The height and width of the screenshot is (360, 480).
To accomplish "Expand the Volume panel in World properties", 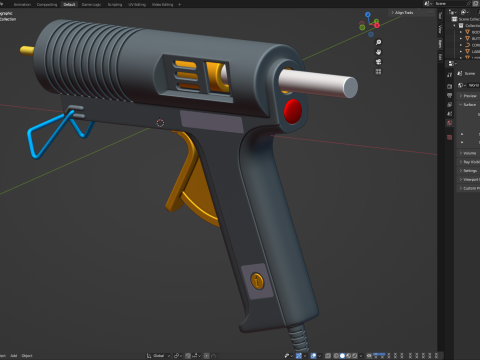I will [x=468, y=153].
